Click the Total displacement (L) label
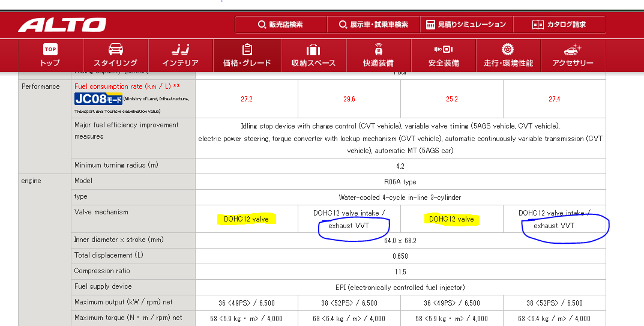Image resolution: width=644 pixels, height=326 pixels. (109, 255)
